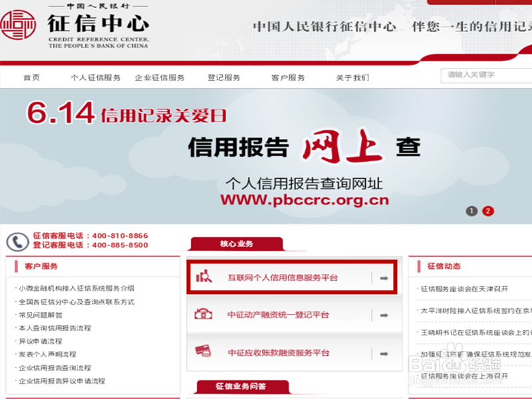Viewport: 532px width, 399px height.
Task: Click the telephone handset icon beside service hotlines
Action: tap(16, 241)
